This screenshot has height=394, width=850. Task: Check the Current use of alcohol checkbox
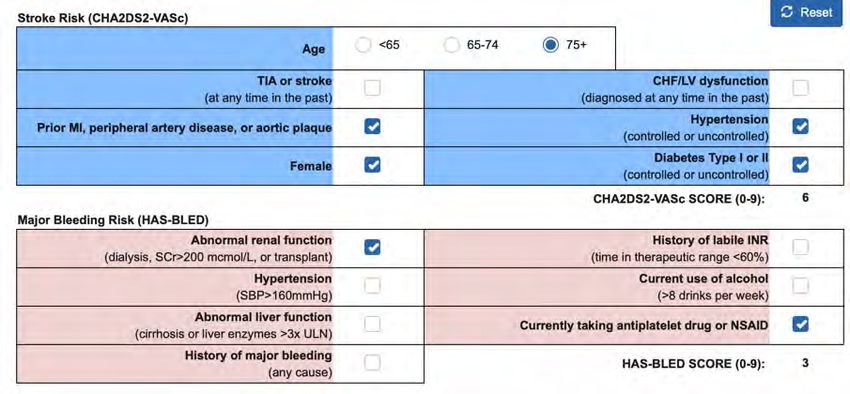[x=800, y=286]
